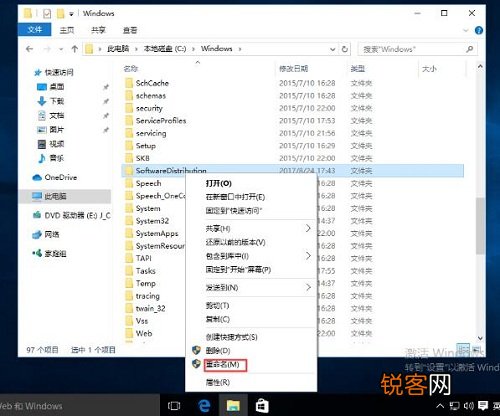
Task: Click the Back navigation arrow
Action: tap(30, 49)
